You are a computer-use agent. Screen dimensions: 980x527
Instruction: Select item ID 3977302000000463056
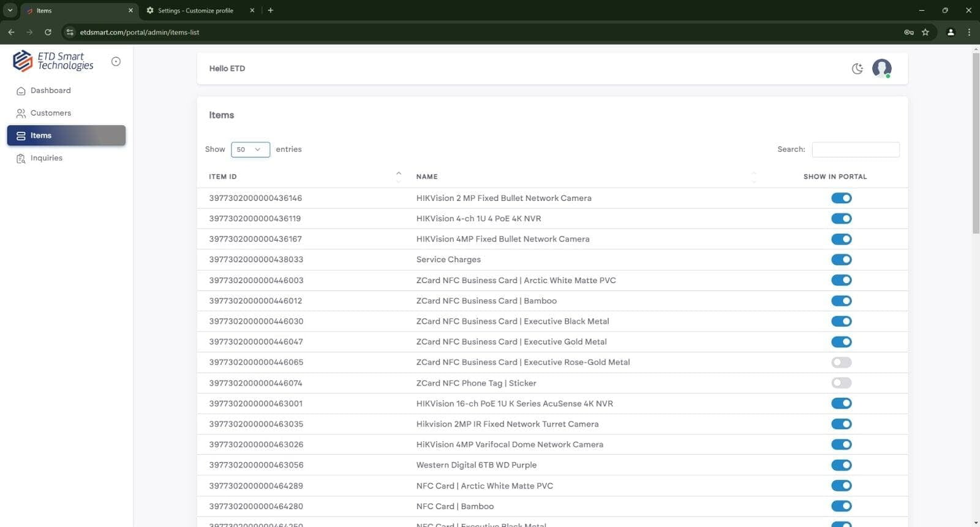pyautogui.click(x=256, y=465)
